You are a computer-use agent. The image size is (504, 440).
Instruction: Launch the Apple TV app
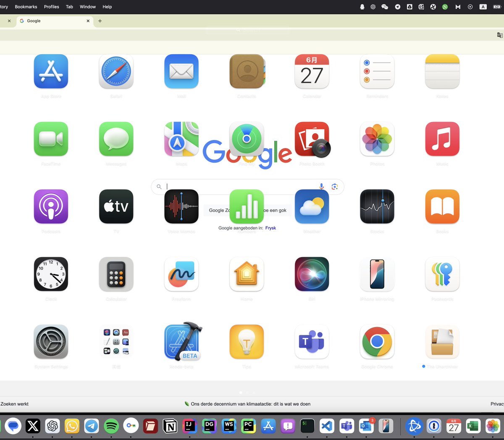point(116,206)
